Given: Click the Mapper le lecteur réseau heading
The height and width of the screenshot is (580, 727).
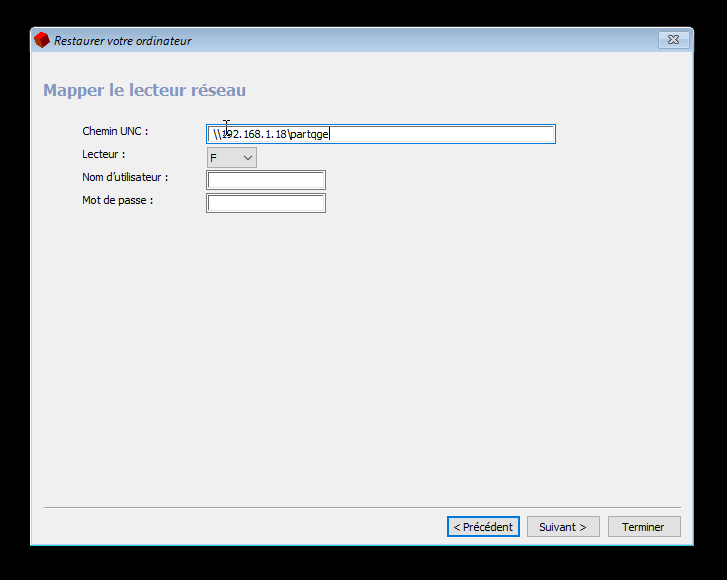Looking at the screenshot, I should coord(144,91).
